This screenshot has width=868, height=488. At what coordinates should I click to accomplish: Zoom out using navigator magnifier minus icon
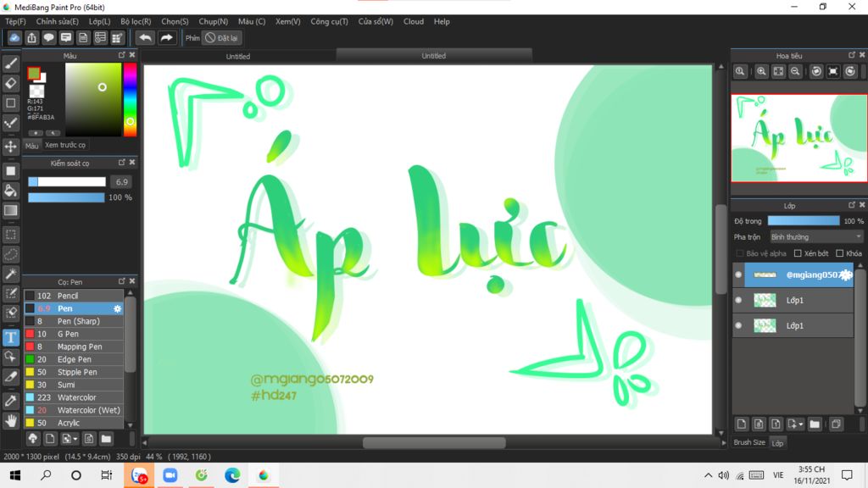(795, 71)
